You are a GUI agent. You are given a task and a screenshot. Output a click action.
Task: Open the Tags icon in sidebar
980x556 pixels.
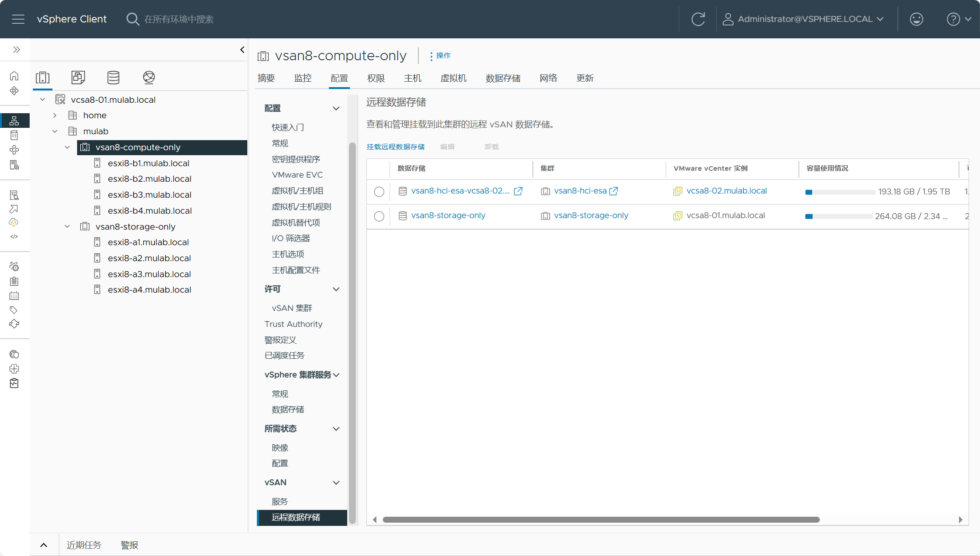point(14,310)
